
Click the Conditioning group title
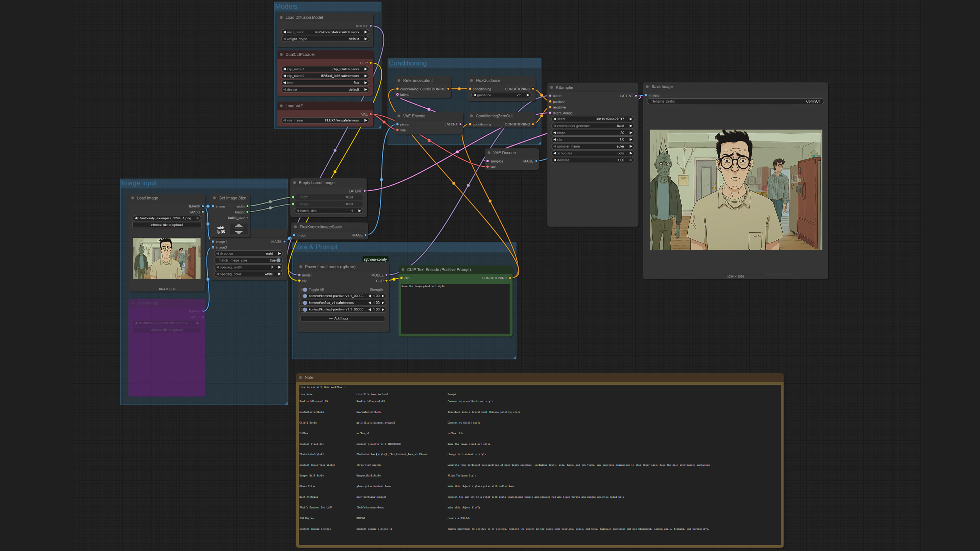point(407,63)
